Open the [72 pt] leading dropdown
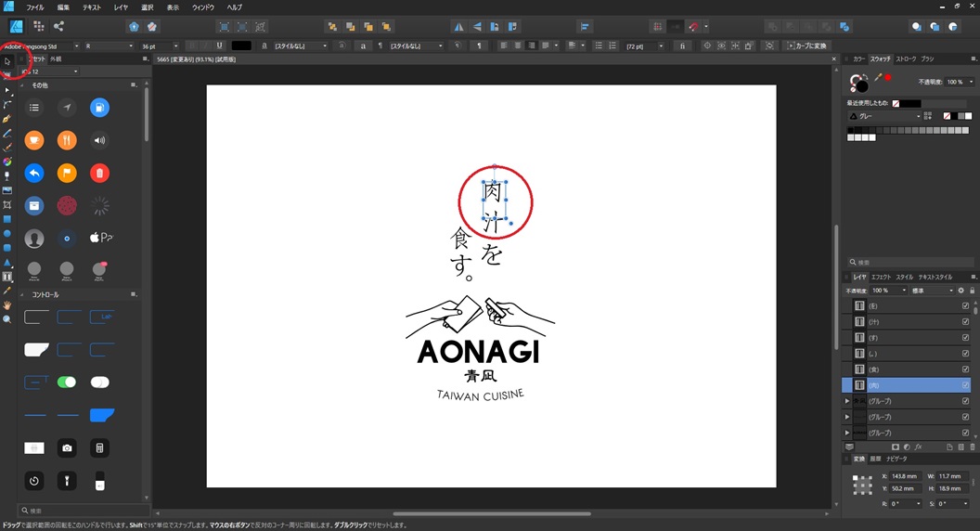The width and height of the screenshot is (980, 531). (661, 45)
